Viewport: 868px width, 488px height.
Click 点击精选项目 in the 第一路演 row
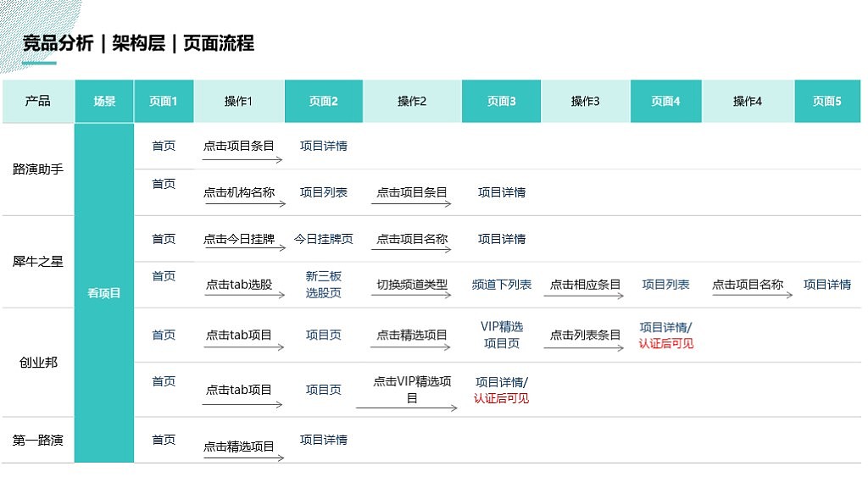tap(238, 446)
